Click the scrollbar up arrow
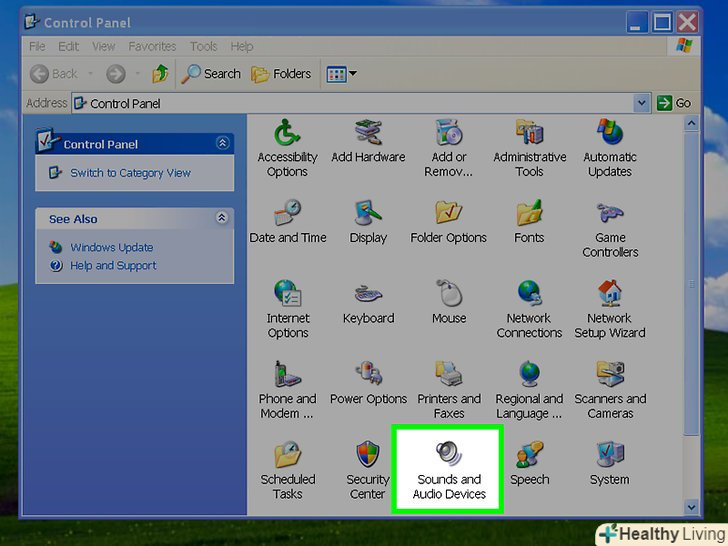This screenshot has height=546, width=728. pyautogui.click(x=691, y=123)
